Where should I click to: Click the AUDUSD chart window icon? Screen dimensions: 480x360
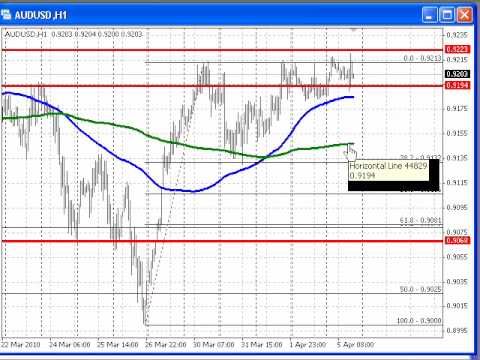(6, 15)
